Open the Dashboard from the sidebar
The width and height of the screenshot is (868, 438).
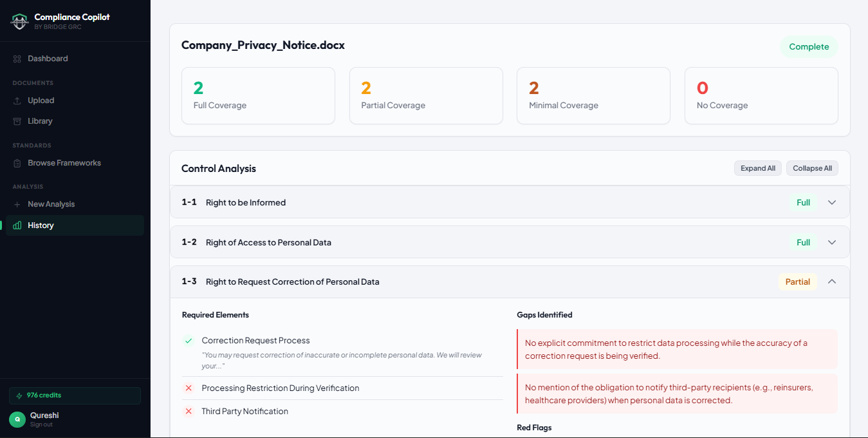47,58
